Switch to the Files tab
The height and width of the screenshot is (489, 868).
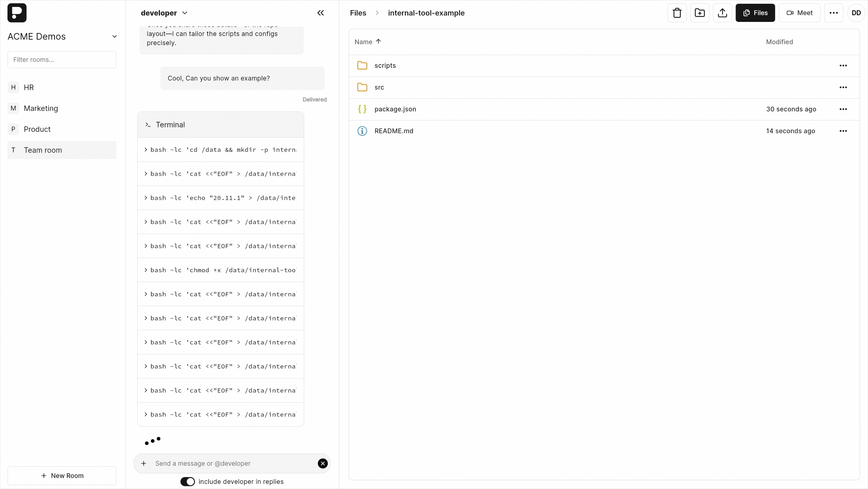(755, 13)
